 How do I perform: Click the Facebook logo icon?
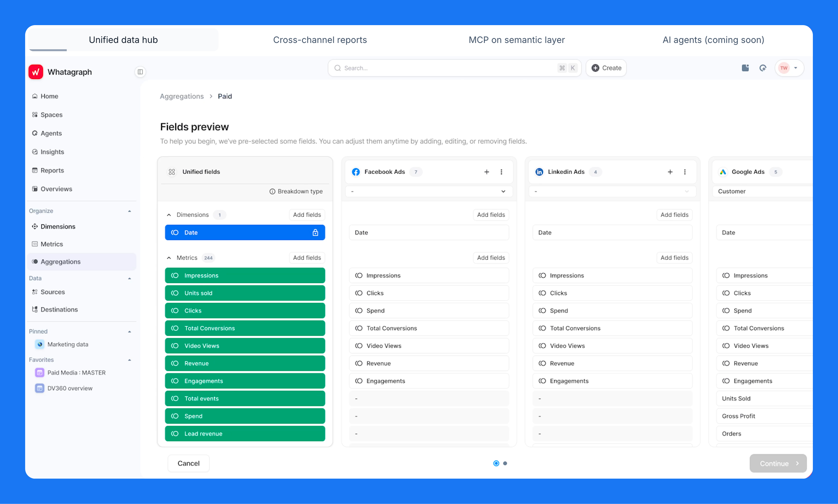click(x=356, y=172)
